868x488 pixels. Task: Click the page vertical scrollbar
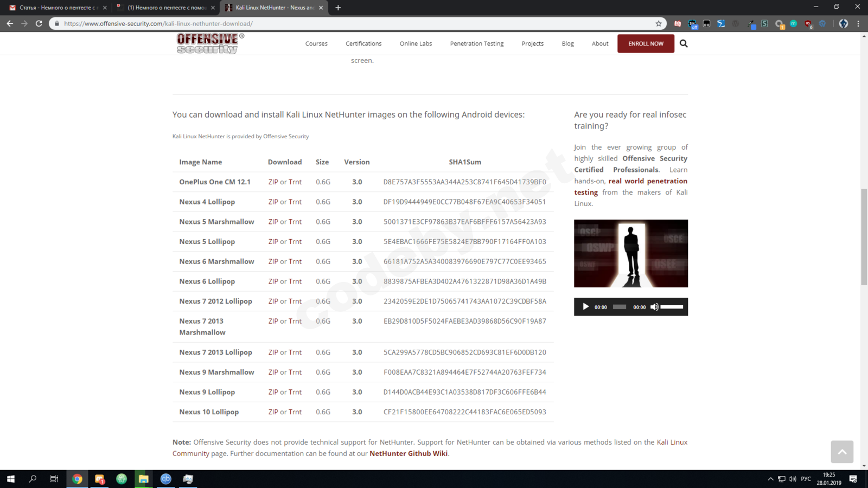[x=864, y=237]
